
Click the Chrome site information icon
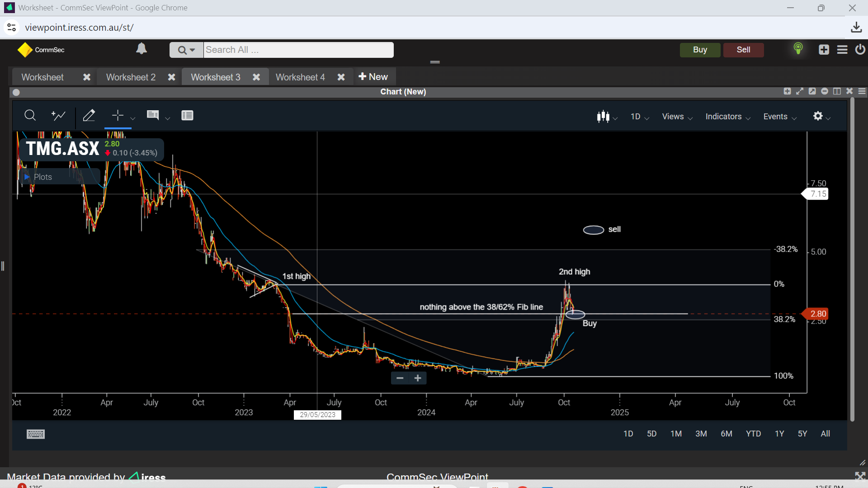click(x=12, y=28)
